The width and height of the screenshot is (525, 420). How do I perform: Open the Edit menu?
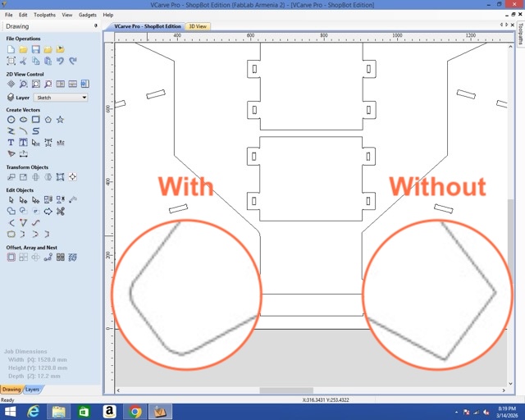coord(23,15)
